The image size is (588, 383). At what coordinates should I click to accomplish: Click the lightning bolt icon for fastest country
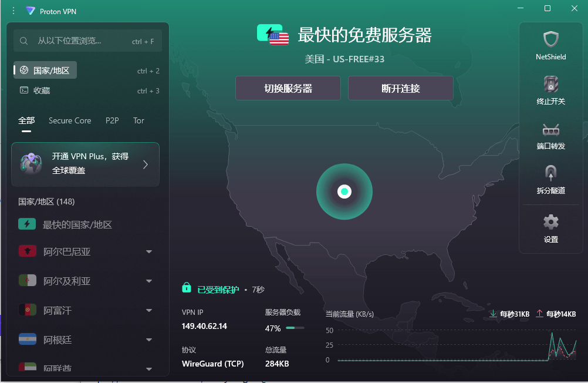(27, 224)
